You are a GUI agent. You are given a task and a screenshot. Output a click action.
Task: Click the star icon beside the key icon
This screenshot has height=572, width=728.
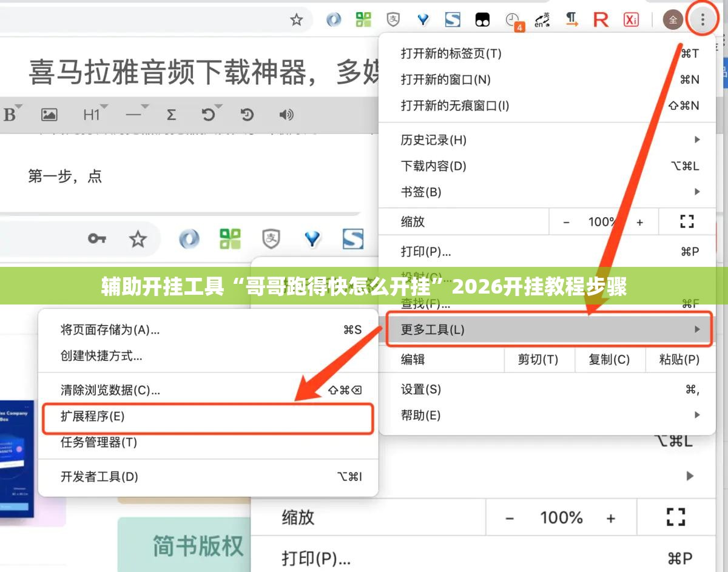[x=138, y=239]
